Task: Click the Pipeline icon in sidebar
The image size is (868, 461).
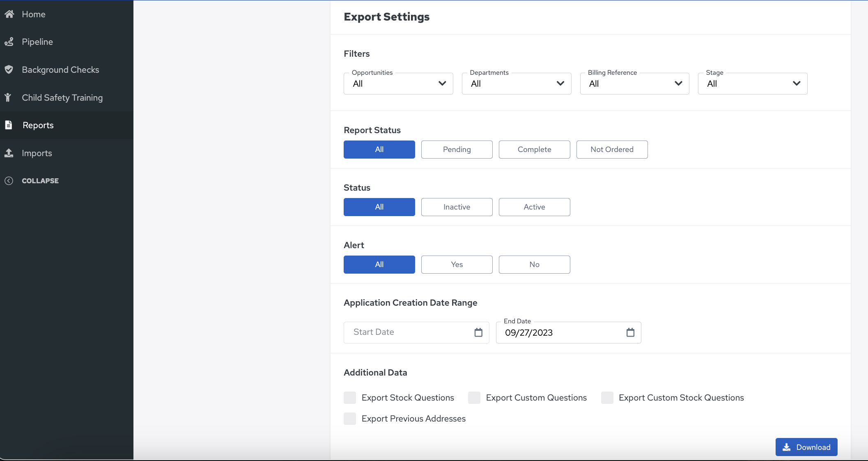Action: pyautogui.click(x=9, y=42)
